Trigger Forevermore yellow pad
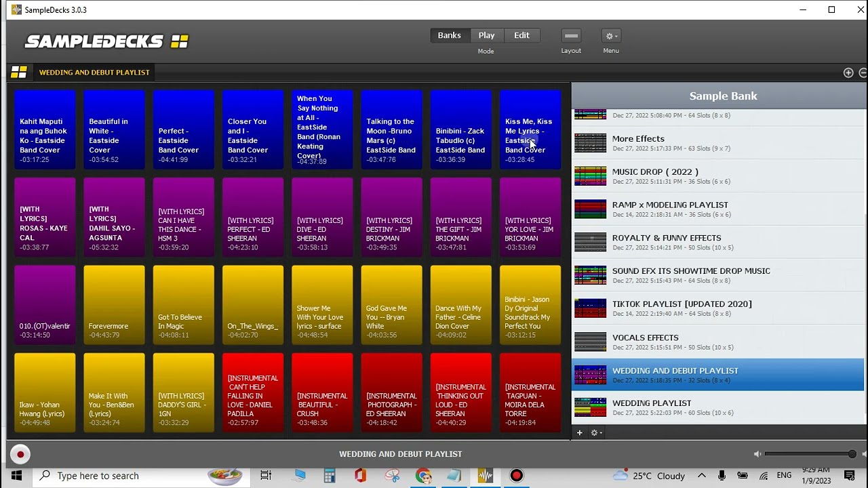Image resolution: width=868 pixels, height=488 pixels. (114, 305)
